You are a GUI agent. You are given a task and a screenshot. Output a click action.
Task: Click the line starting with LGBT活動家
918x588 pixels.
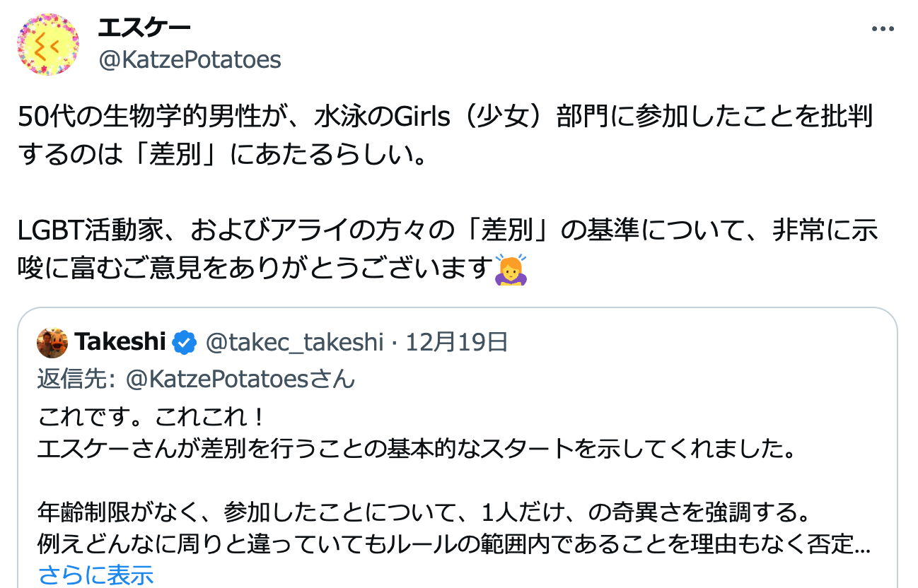448,230
